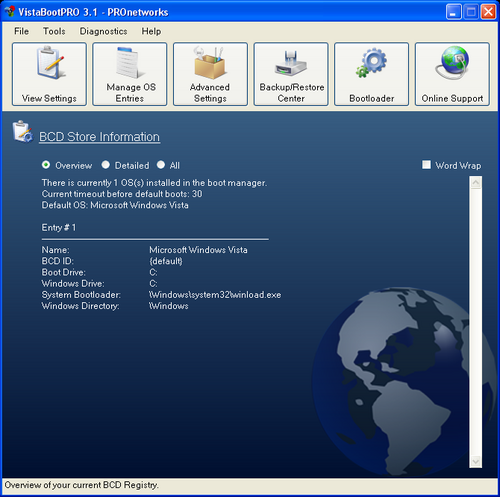
Task: Open the Tools menu
Action: click(x=54, y=31)
